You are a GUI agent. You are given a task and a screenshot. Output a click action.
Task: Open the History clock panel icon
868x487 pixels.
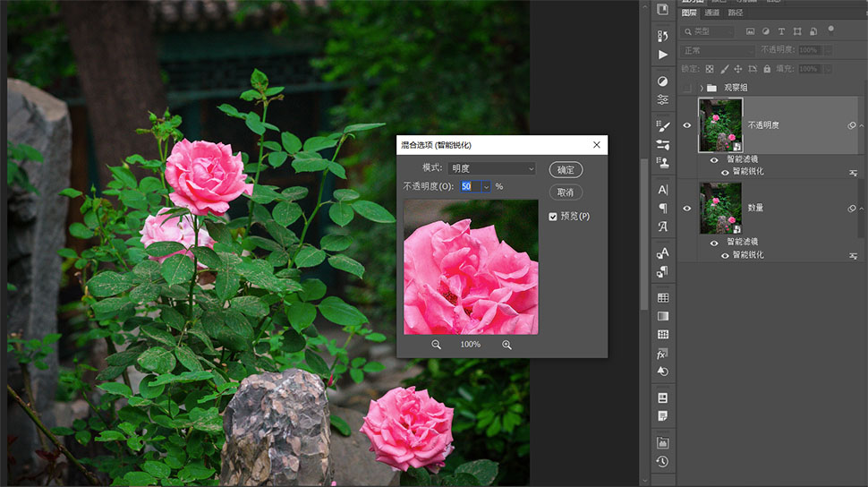click(662, 462)
